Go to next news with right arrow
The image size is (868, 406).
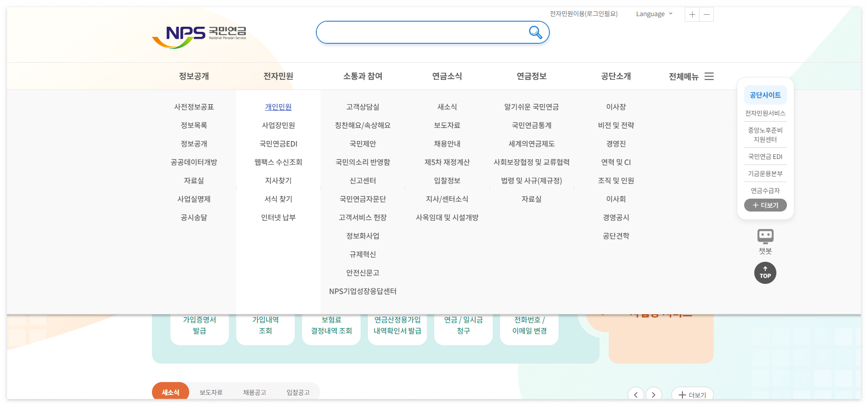(653, 395)
